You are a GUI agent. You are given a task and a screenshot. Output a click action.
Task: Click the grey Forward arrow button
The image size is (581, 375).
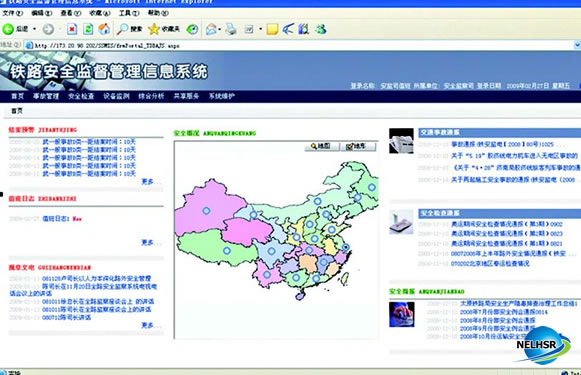[x=48, y=29]
